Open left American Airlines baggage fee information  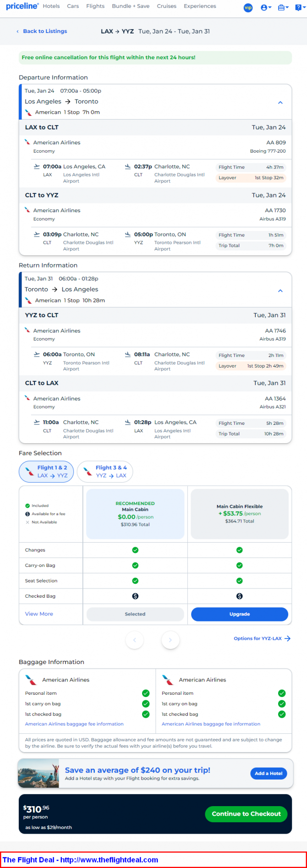[x=74, y=724]
